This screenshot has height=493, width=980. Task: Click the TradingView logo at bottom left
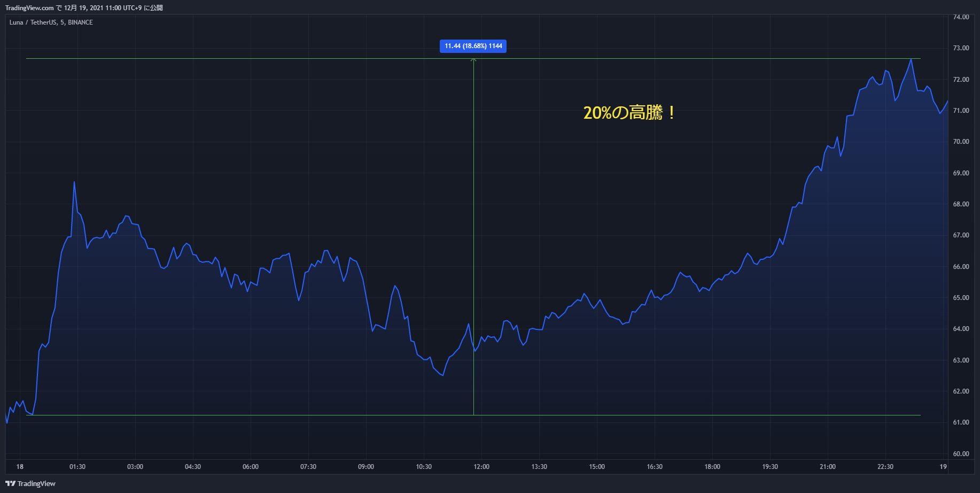coord(30,483)
